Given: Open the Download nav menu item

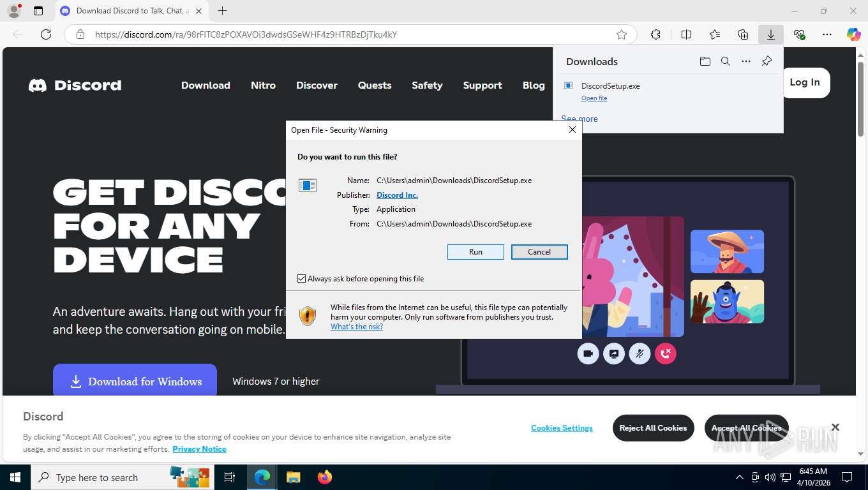Looking at the screenshot, I should (206, 85).
